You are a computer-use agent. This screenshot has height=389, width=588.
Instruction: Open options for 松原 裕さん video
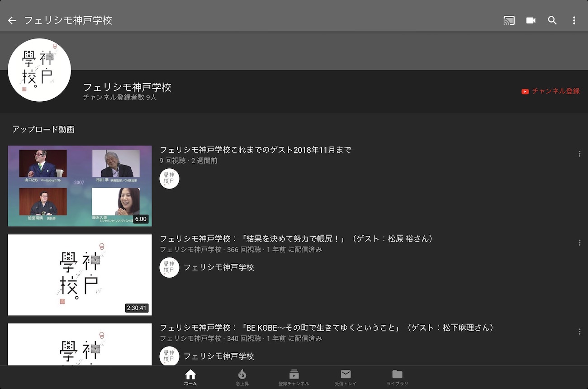[579, 243]
